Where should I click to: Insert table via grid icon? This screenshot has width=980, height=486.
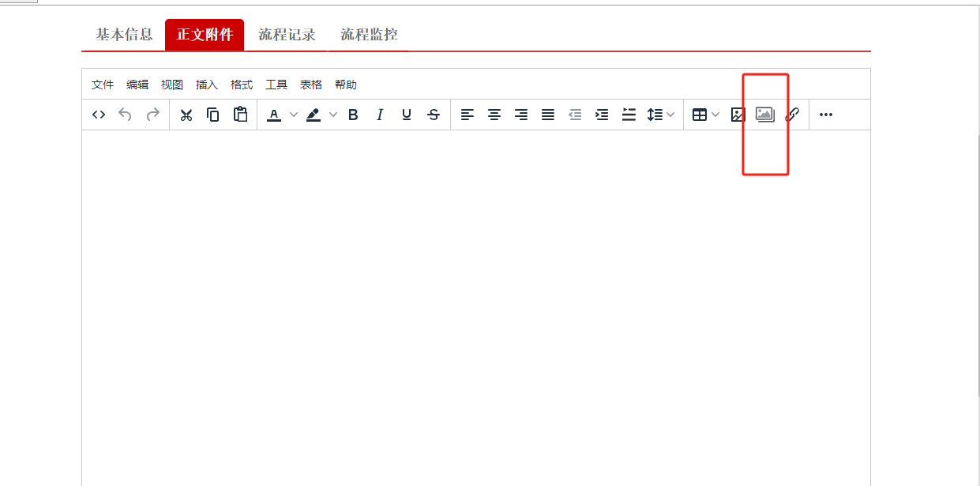[x=699, y=115]
